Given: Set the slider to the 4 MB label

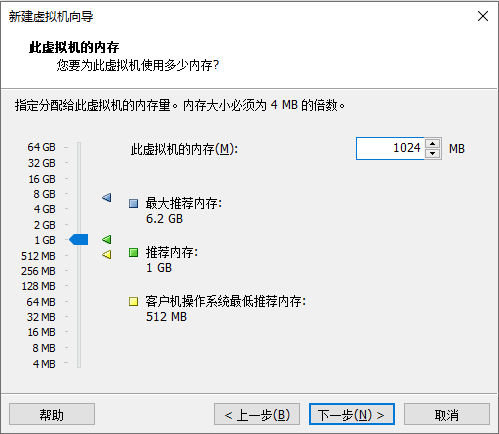Looking at the screenshot, I should point(44,364).
